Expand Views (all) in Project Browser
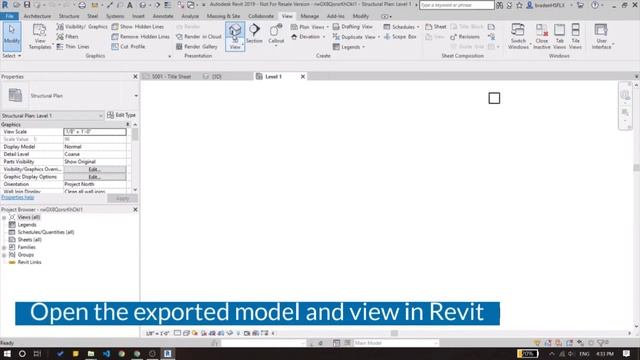 point(4,218)
